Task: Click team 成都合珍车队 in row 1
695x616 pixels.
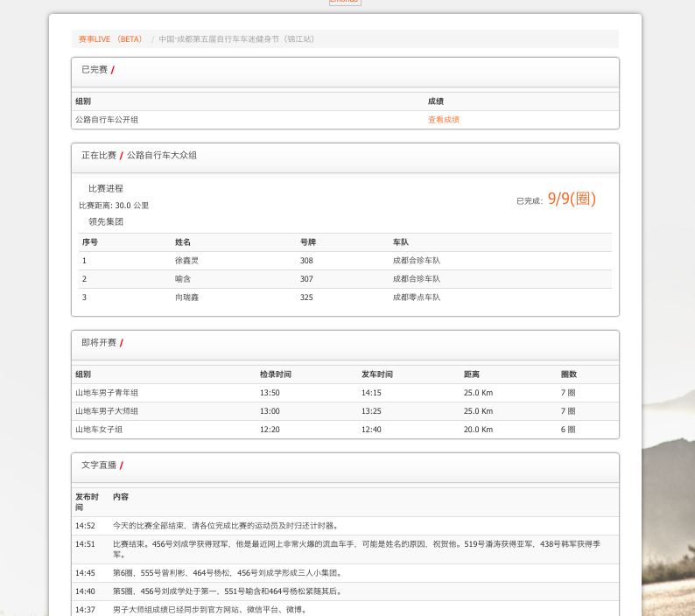Action: [x=416, y=261]
